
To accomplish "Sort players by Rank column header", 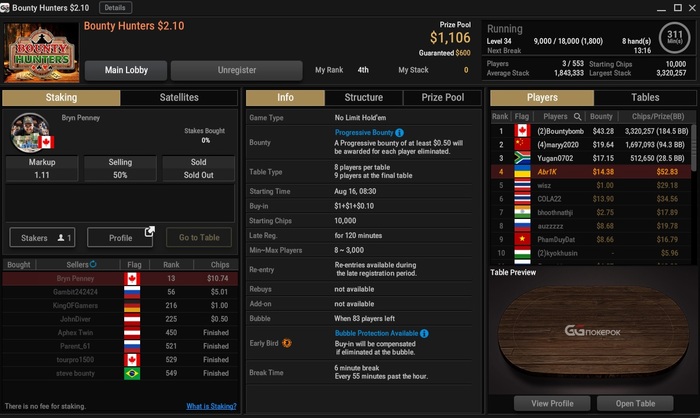I will (x=500, y=117).
